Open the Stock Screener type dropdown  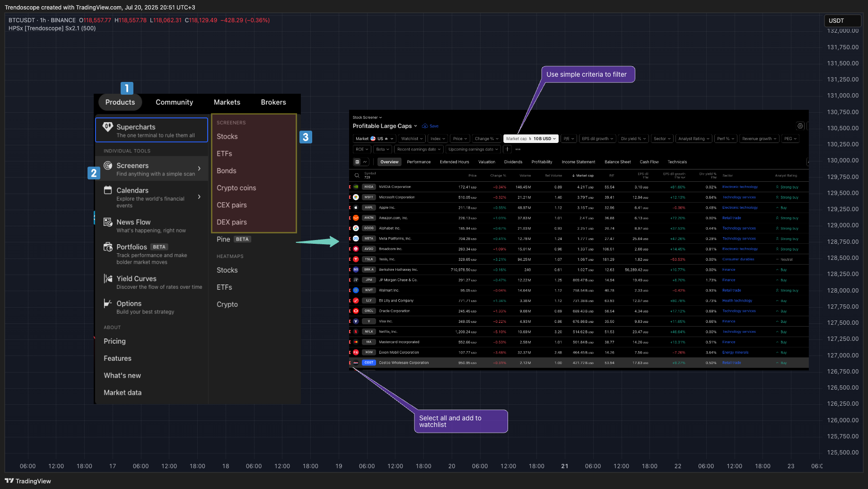coord(367,117)
